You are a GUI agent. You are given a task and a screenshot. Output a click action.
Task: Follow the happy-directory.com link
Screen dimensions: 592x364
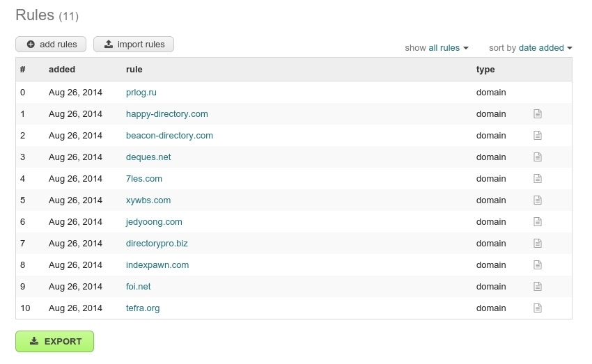(167, 114)
